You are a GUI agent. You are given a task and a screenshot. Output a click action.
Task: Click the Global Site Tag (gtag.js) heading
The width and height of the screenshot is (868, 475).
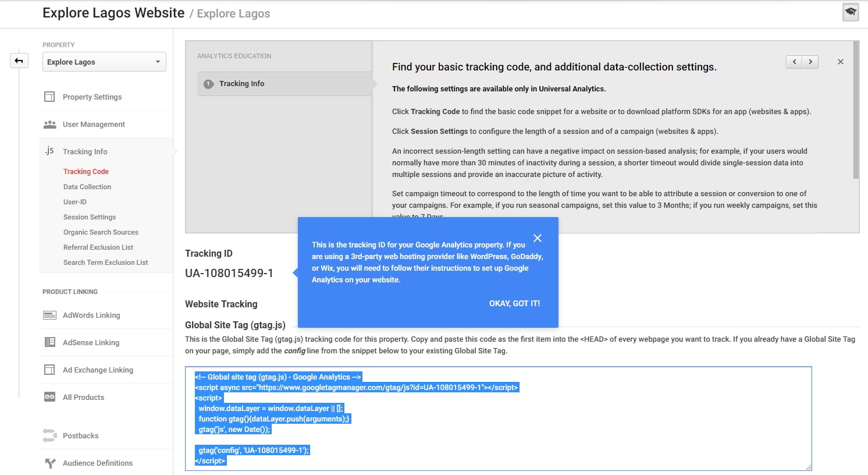coord(235,325)
